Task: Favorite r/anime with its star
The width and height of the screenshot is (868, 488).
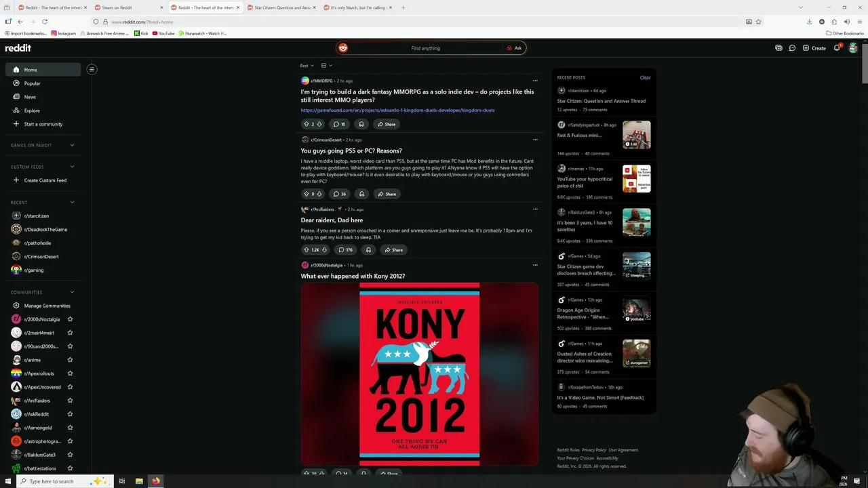Action: tap(70, 360)
